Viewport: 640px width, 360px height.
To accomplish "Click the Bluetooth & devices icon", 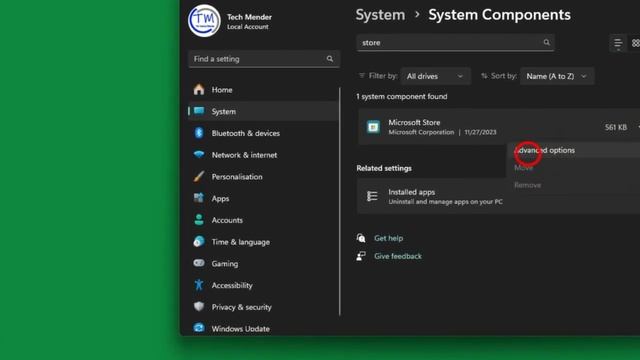I will tap(199, 133).
